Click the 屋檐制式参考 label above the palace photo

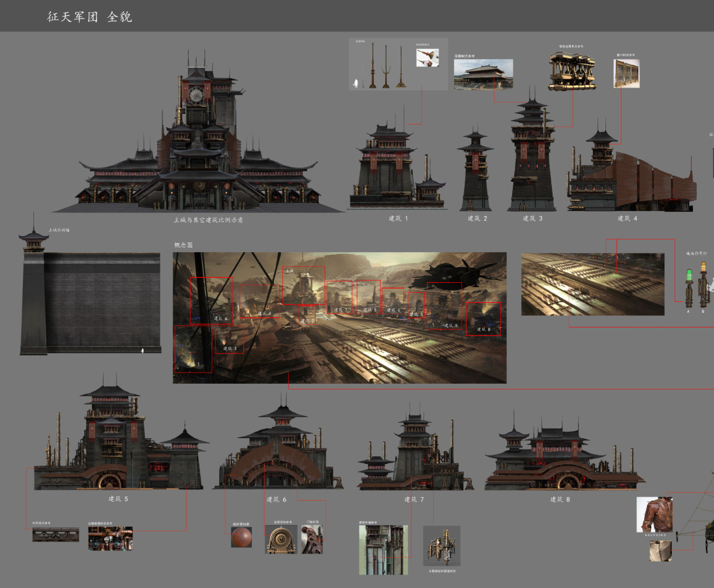(x=464, y=56)
